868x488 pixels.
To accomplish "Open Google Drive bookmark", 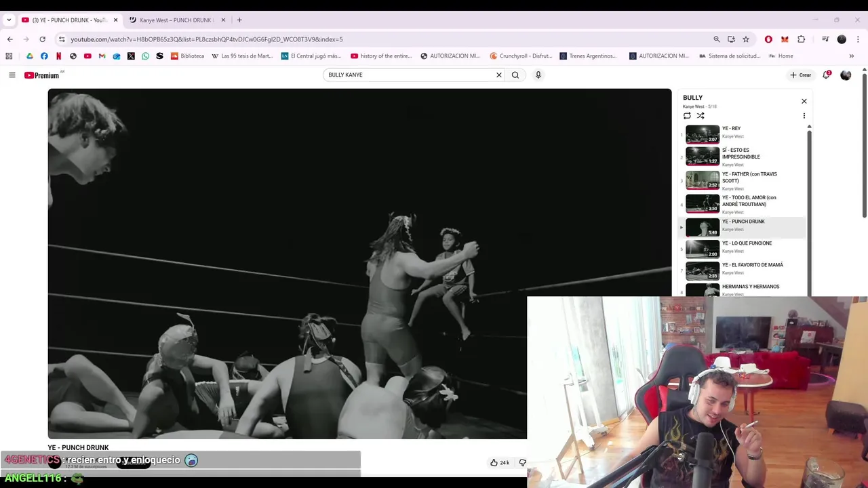I will (x=30, y=56).
